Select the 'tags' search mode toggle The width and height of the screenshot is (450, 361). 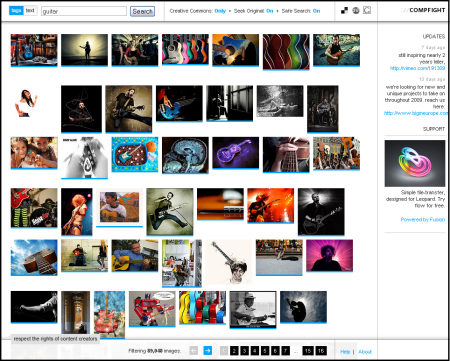click(x=16, y=10)
